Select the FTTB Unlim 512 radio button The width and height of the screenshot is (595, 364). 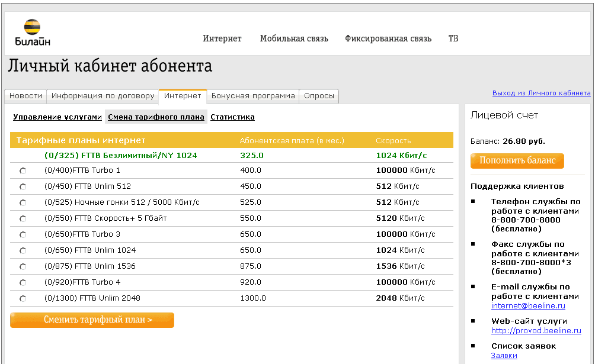(23, 187)
